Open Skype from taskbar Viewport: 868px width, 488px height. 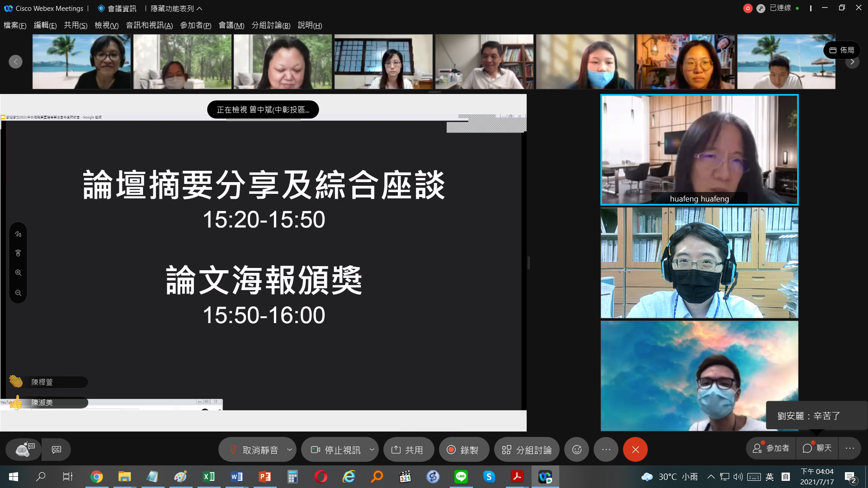[489, 477]
